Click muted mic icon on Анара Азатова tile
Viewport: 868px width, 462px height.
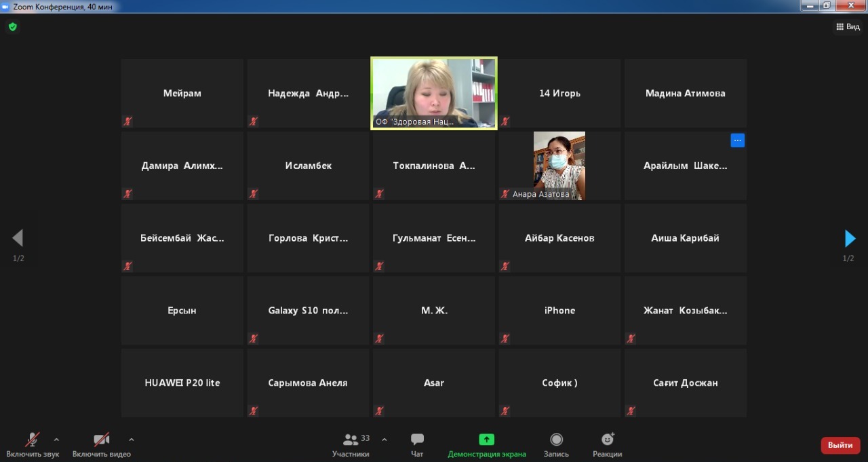505,193
